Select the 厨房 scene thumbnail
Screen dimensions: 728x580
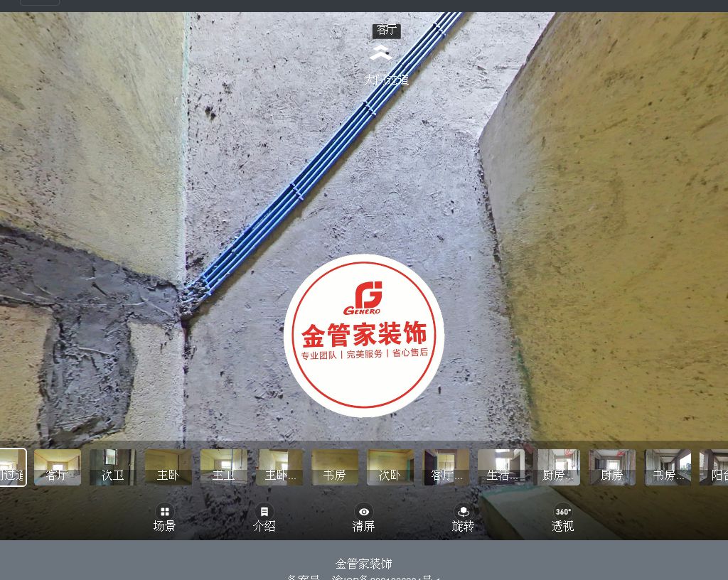coord(612,467)
